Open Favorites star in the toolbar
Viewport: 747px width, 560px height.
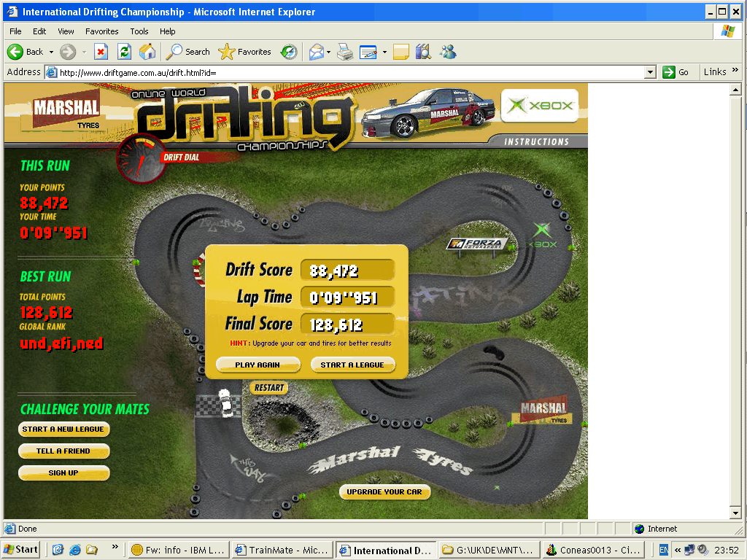[x=245, y=52]
